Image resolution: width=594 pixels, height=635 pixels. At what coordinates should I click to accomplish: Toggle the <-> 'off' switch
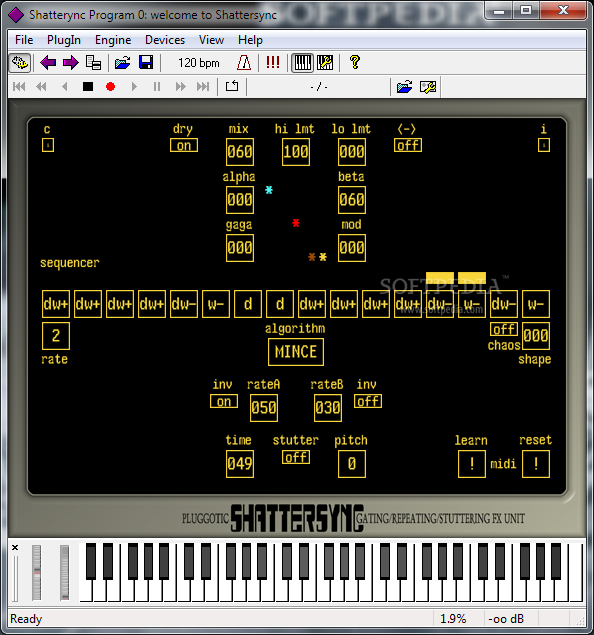pos(408,145)
